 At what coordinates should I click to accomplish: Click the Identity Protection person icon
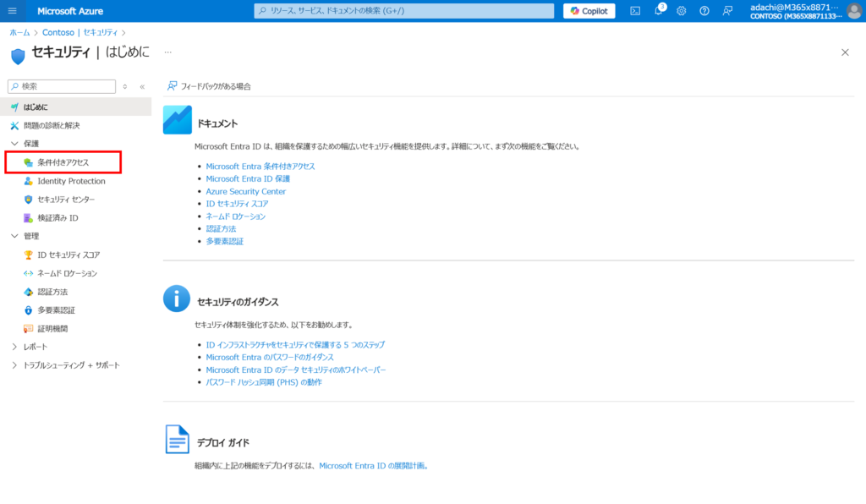pos(28,181)
